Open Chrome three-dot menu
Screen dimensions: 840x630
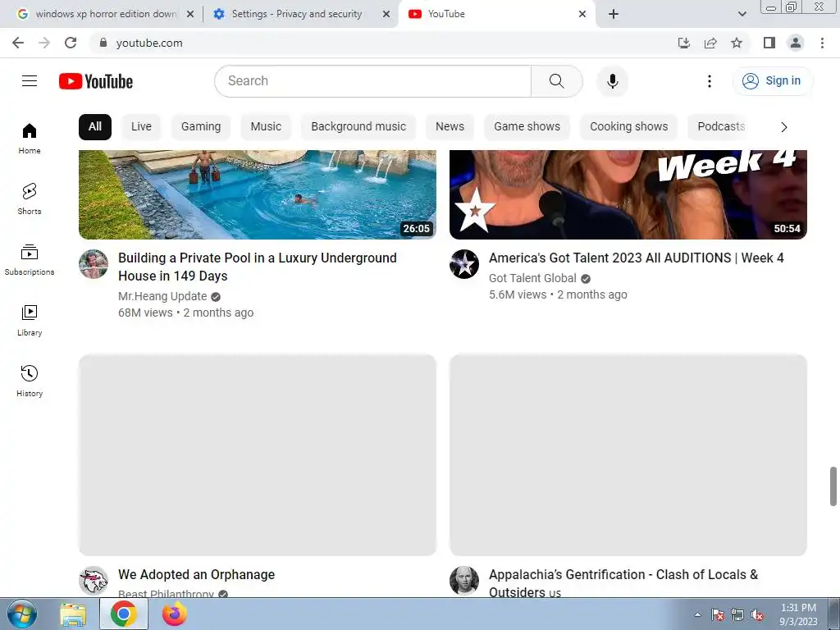pyautogui.click(x=822, y=43)
